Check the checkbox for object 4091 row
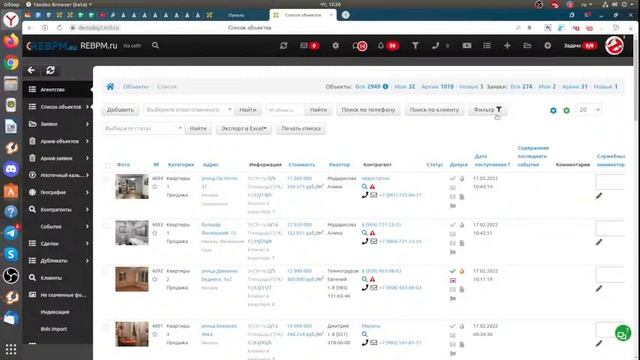 pos(106,327)
